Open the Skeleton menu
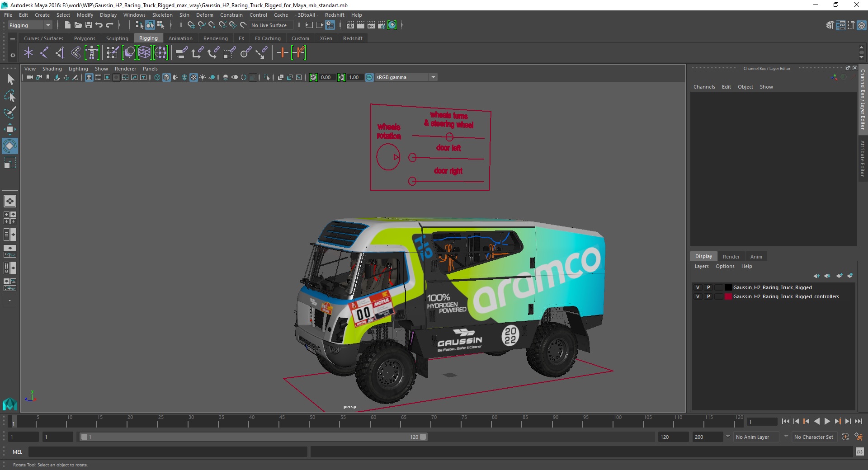 (162, 15)
